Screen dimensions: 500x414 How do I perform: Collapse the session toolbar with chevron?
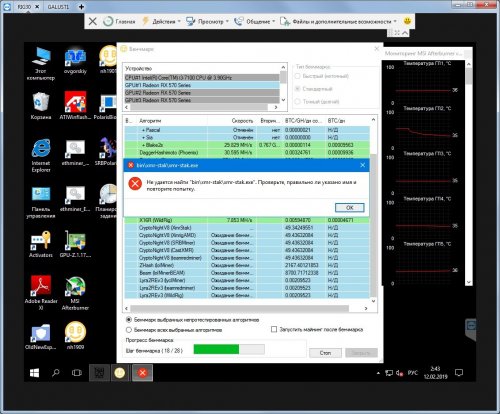(405, 33)
